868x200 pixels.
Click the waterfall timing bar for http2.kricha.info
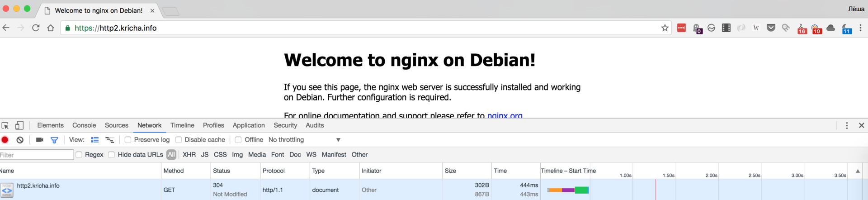(568, 190)
